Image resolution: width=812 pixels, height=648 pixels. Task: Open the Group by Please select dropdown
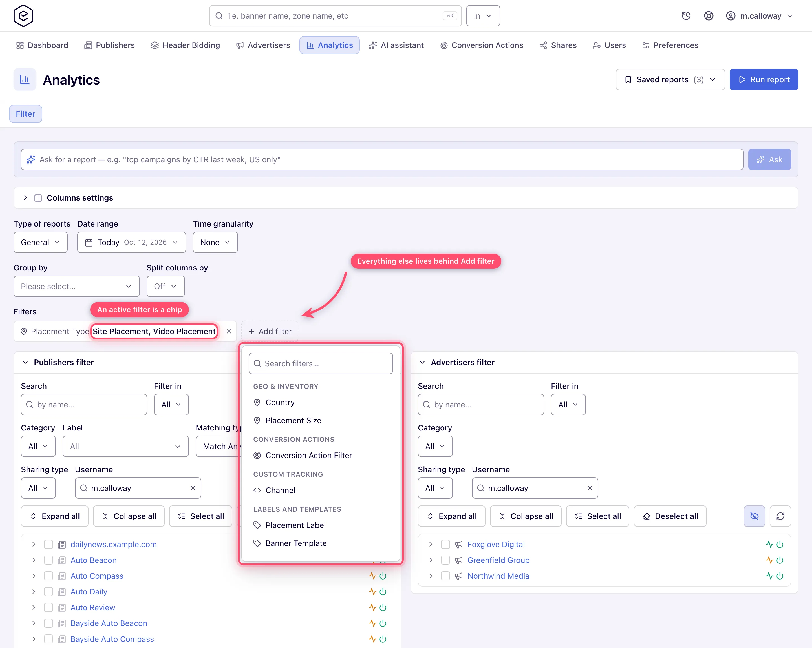[x=76, y=286]
